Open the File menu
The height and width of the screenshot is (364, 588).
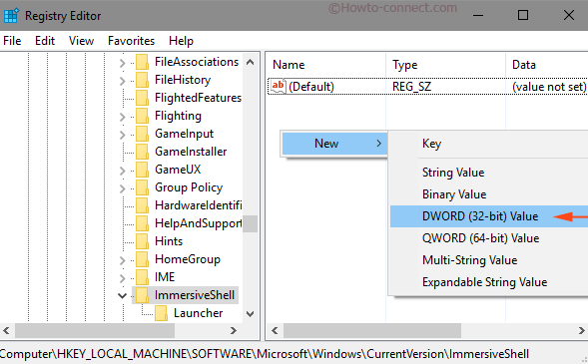(x=12, y=41)
